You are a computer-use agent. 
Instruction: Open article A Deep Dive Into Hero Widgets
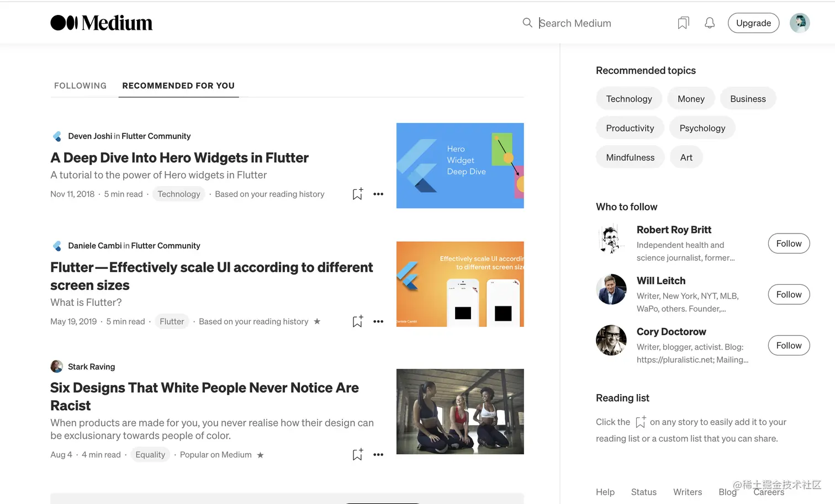[179, 158]
